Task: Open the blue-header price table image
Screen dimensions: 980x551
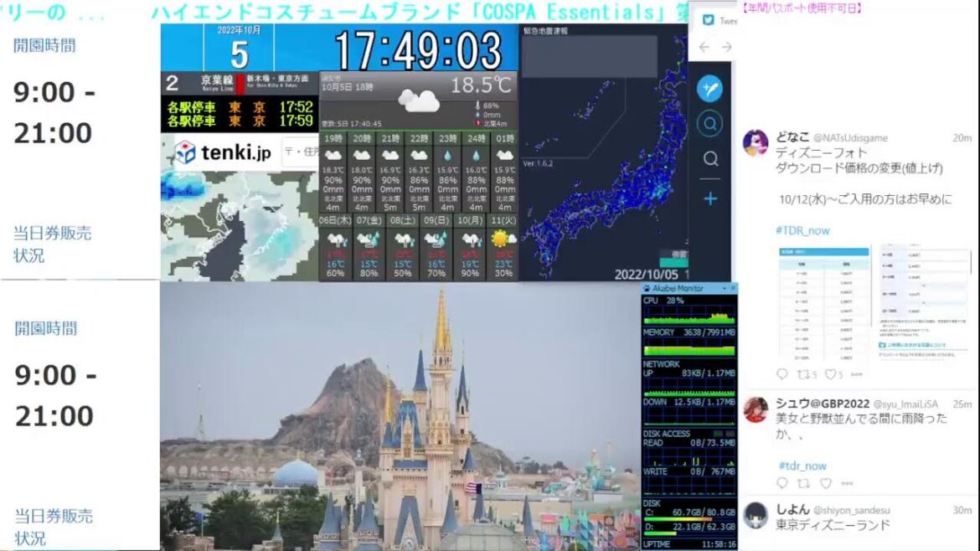Action: (x=823, y=304)
